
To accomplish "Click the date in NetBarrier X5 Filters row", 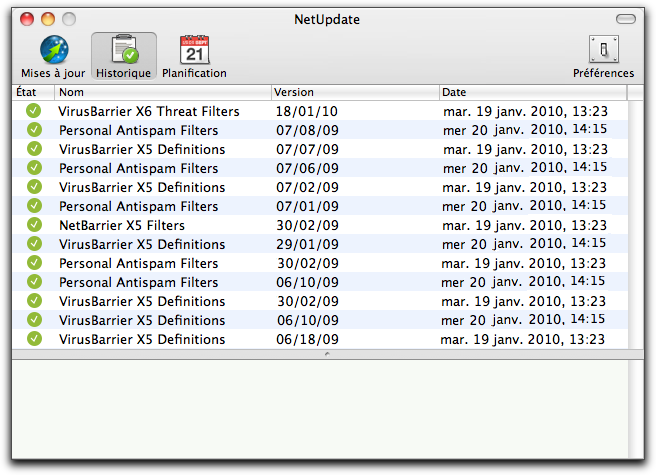I will 525,226.
